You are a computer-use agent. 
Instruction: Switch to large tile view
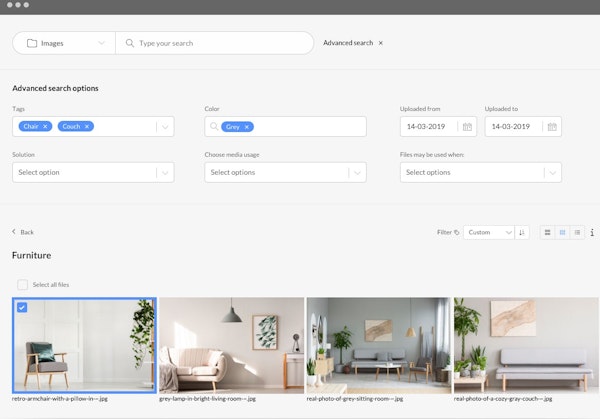click(x=547, y=232)
